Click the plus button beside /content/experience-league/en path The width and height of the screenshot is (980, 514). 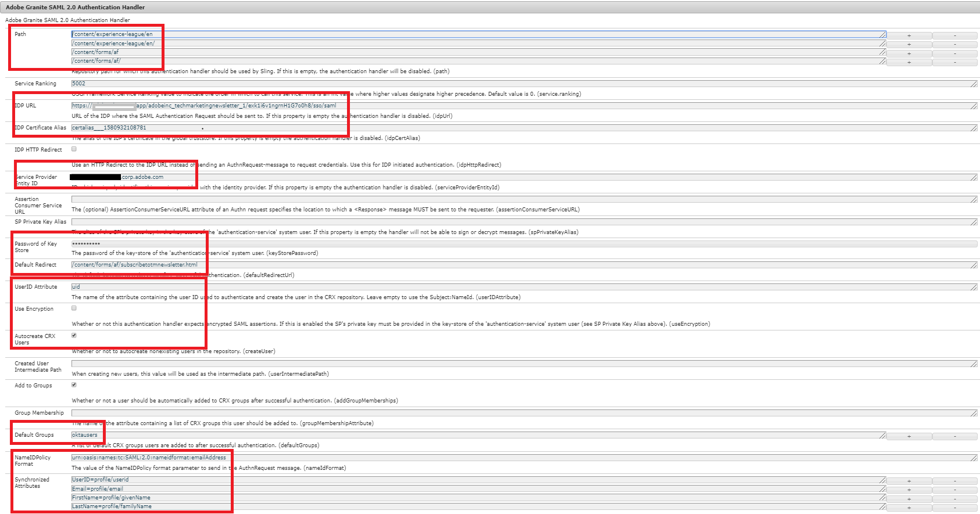pyautogui.click(x=909, y=35)
